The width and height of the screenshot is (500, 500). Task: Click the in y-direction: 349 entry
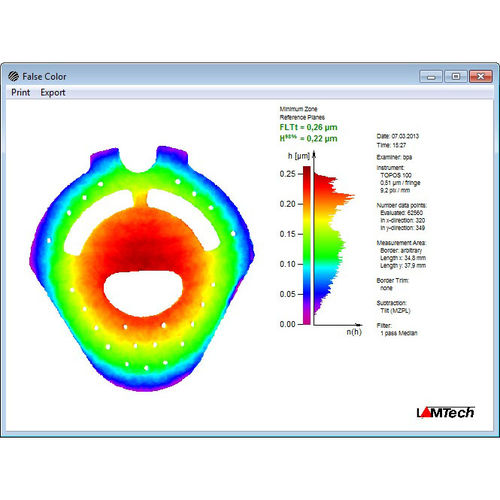click(403, 228)
